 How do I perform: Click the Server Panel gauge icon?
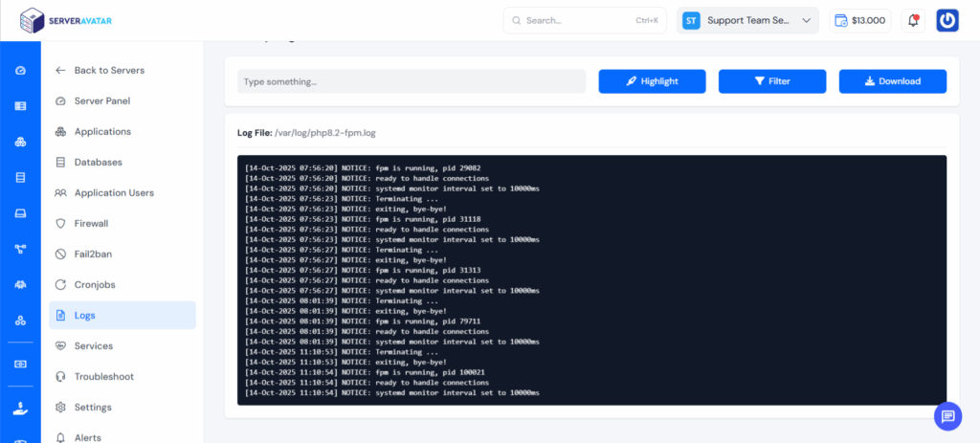60,101
